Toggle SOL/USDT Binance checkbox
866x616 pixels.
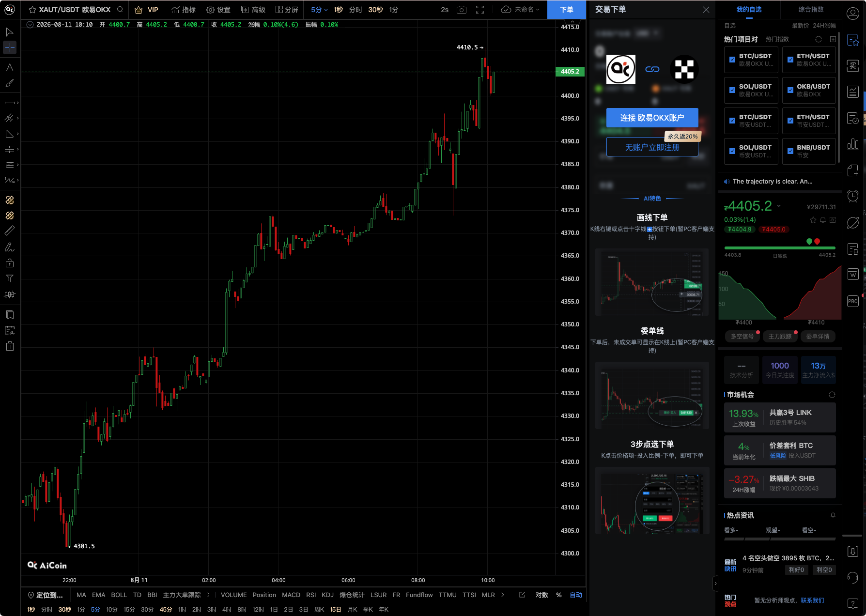(x=732, y=151)
